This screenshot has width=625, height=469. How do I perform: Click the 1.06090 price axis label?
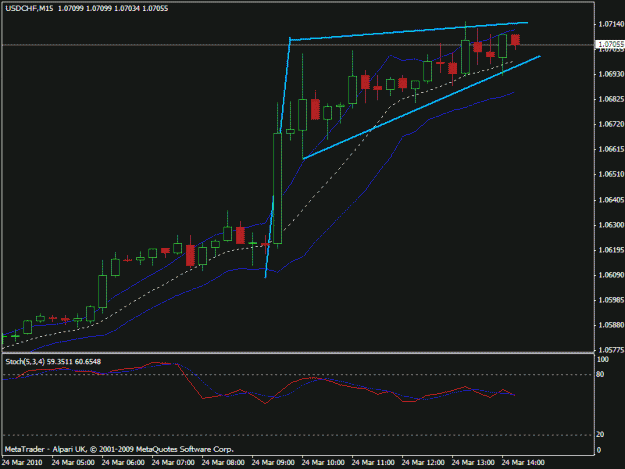(x=611, y=275)
